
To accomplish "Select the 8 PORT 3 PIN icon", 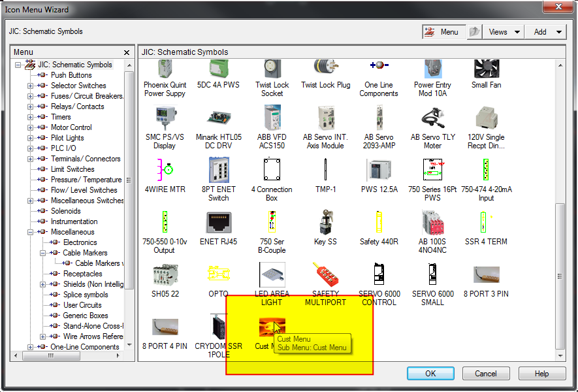I will pyautogui.click(x=486, y=275).
